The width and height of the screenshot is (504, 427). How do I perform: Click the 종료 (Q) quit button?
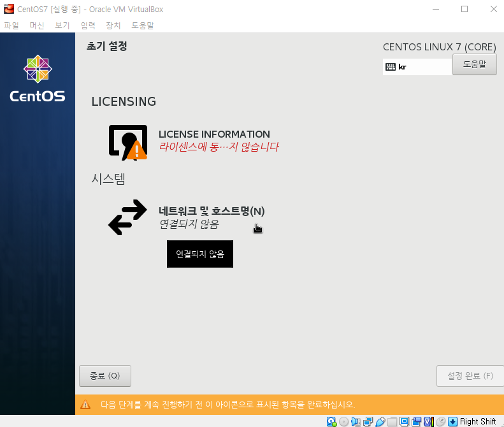(105, 375)
